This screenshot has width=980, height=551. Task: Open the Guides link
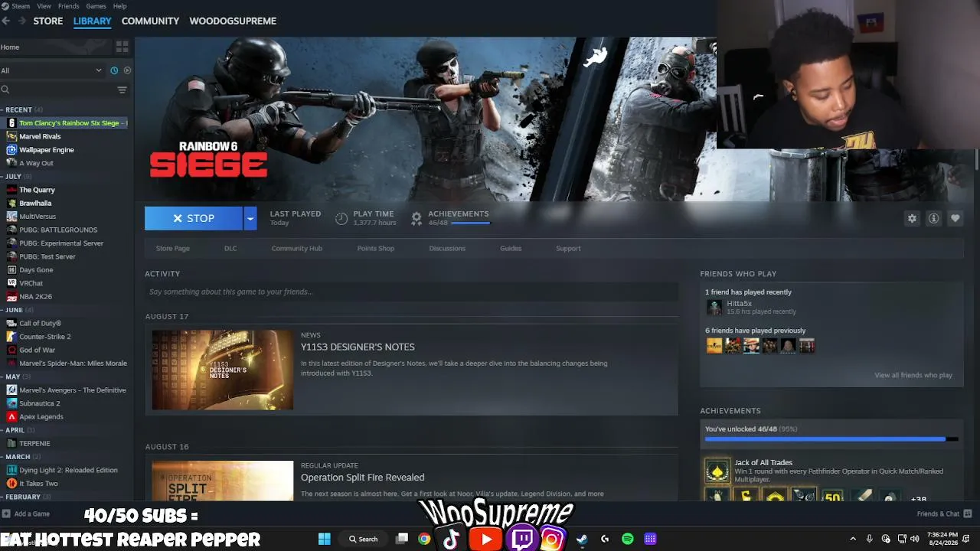tap(511, 248)
